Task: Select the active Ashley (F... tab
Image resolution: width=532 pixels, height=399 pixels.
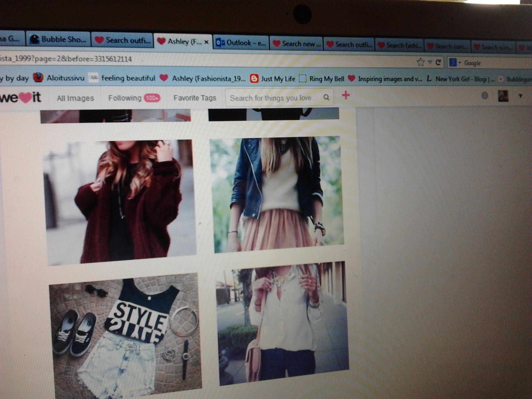Action: (x=183, y=42)
